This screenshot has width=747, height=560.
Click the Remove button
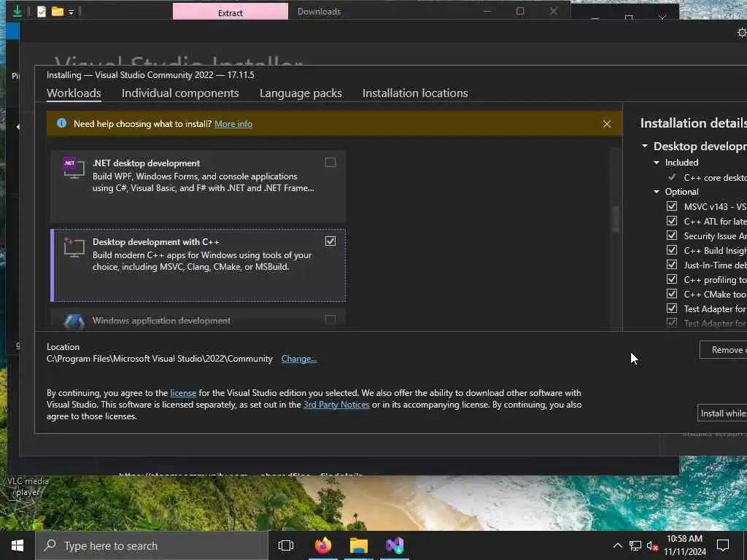[723, 350]
